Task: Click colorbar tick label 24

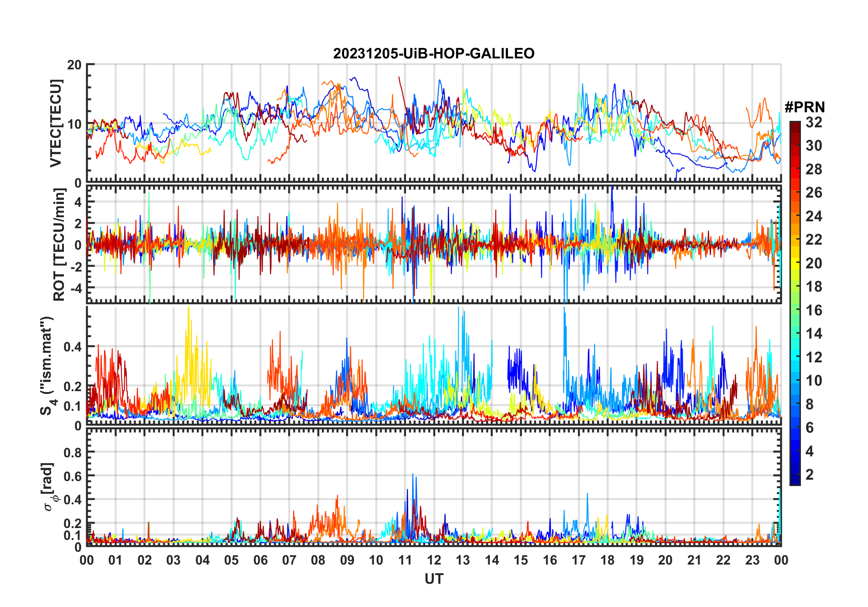Action: point(814,216)
